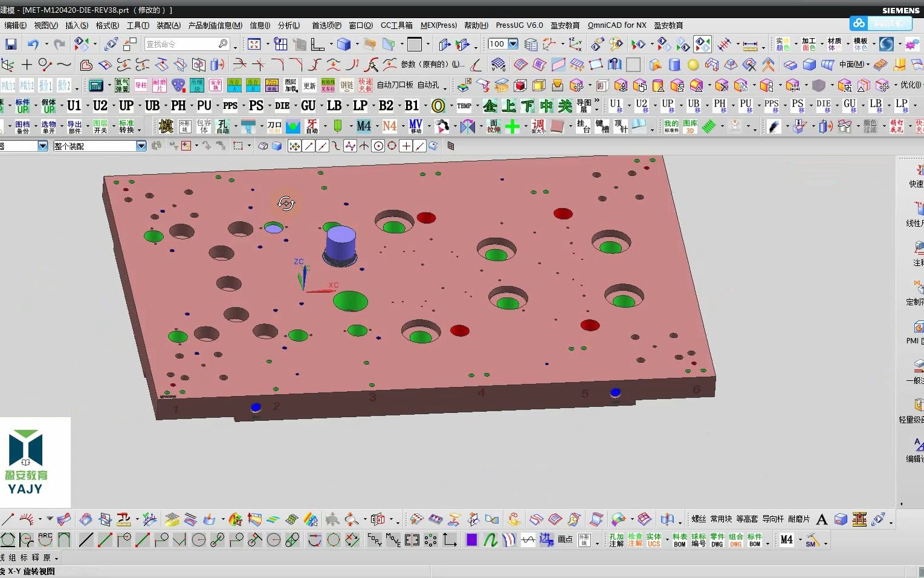Open the 插入(S) menu
924x578 pixels.
pos(77,25)
